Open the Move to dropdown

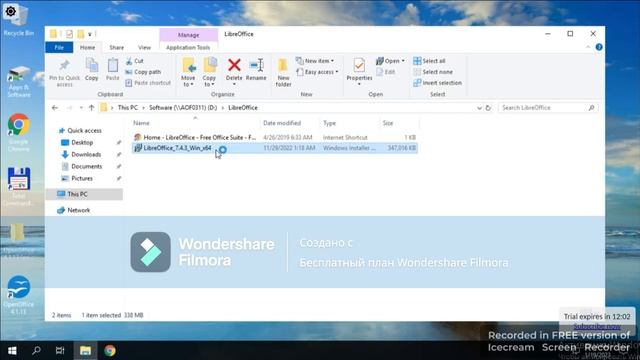pyautogui.click(x=188, y=72)
